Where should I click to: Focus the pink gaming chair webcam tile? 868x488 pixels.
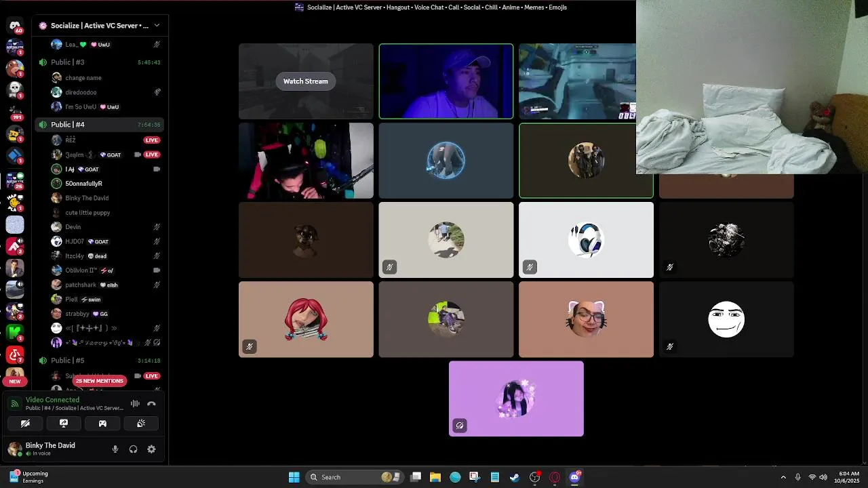point(306,161)
